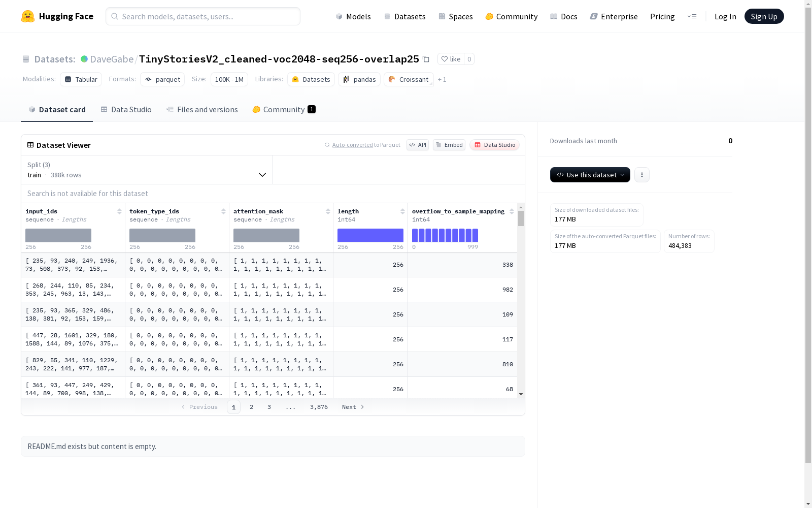Viewport: 812px width, 508px height.
Task: Click the dataset title TinyStoriesV2_cleaned-voc2048-seq256-overlap25
Action: pos(279,59)
